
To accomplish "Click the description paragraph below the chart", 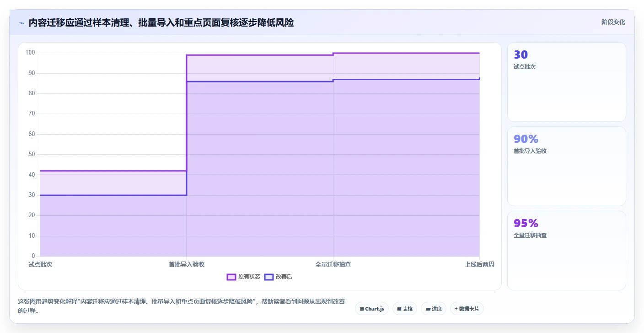I will click(x=182, y=306).
